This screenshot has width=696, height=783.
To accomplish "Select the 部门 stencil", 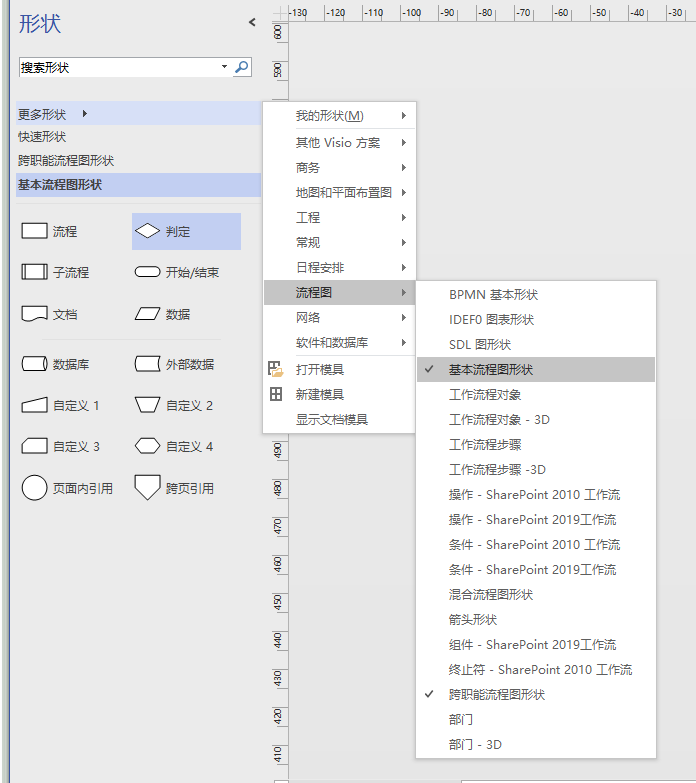I will click(536, 719).
